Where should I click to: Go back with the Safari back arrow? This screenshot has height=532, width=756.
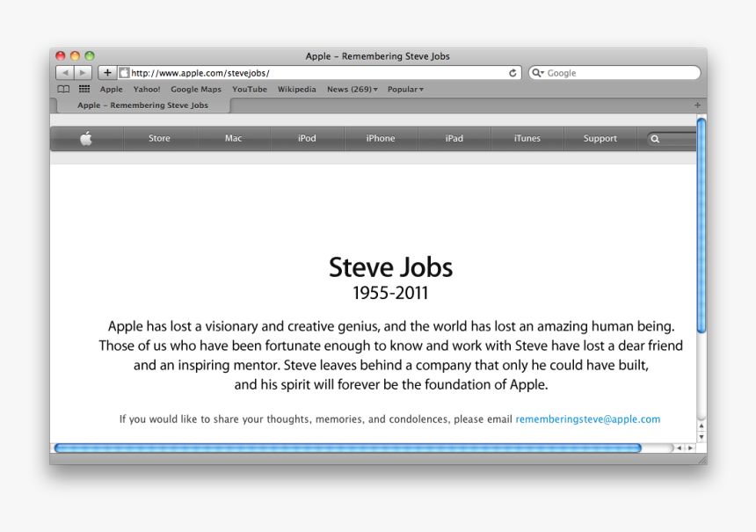[65, 73]
